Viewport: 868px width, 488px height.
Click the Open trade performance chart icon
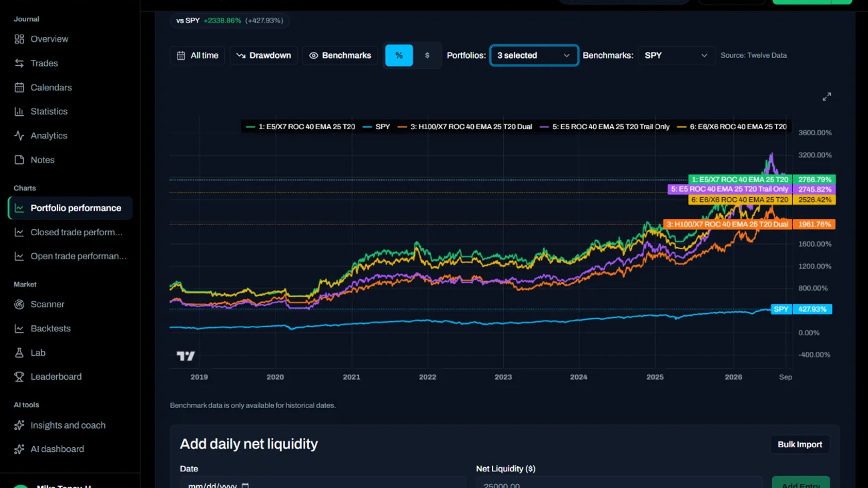coord(19,256)
